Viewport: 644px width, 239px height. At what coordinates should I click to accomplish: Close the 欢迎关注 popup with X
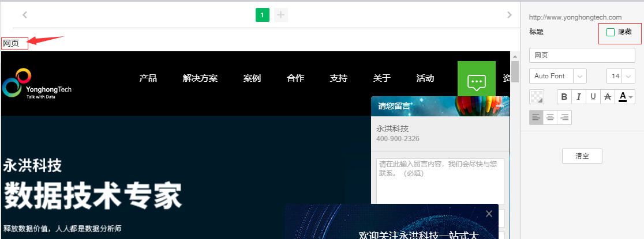point(489,214)
